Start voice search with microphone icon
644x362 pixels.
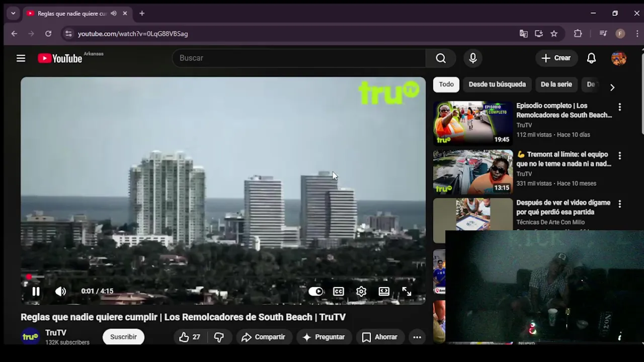[x=473, y=58]
